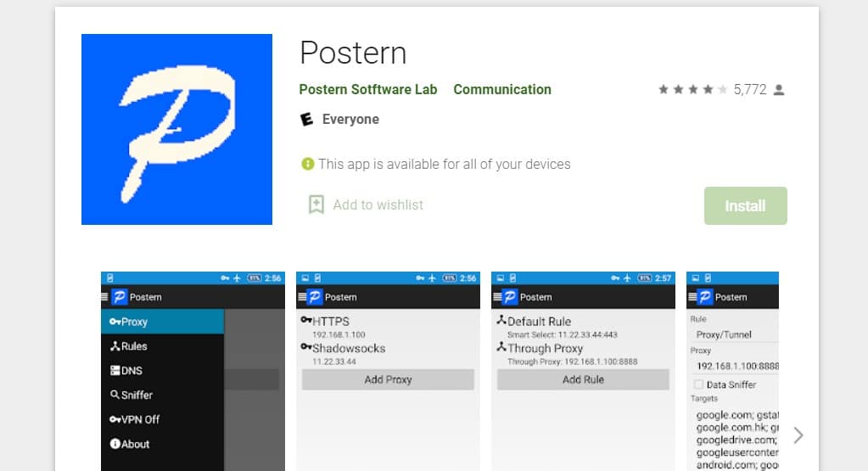Click the Postern title heading
The height and width of the screenshot is (471, 868).
click(353, 53)
